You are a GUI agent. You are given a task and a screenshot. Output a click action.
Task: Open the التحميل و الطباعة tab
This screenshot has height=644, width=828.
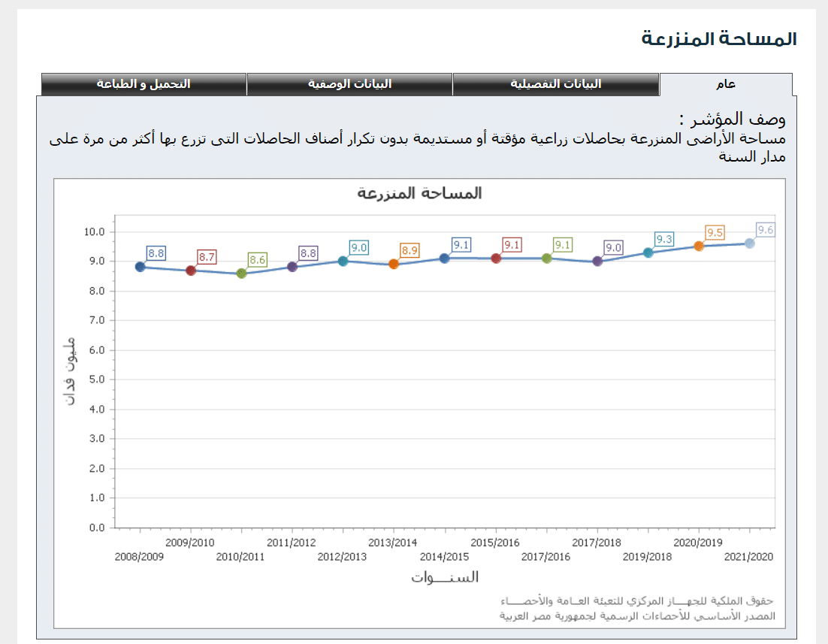144,84
